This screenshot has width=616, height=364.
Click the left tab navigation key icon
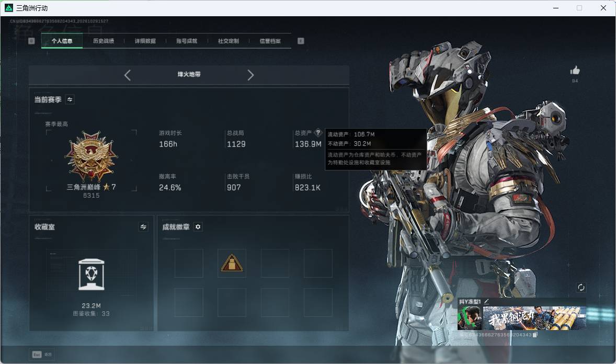[x=31, y=41]
